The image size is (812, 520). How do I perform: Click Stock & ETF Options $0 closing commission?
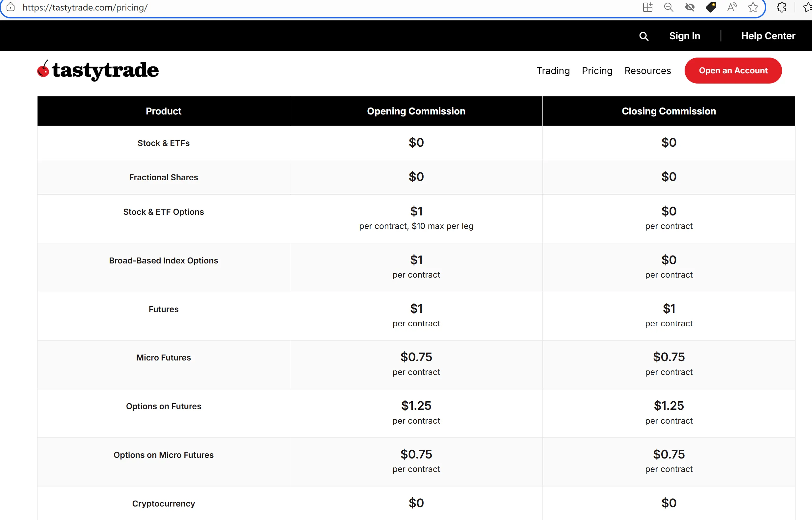pos(669,211)
